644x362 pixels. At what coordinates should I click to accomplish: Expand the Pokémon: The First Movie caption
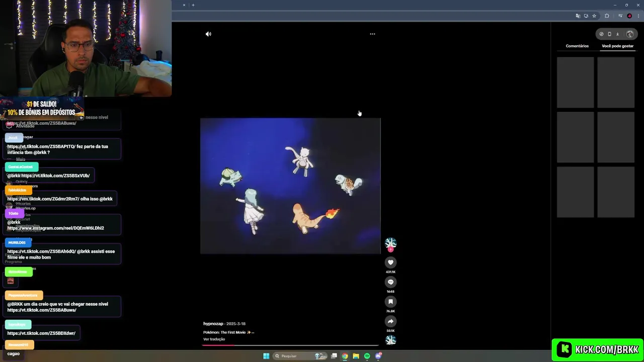coord(228,332)
